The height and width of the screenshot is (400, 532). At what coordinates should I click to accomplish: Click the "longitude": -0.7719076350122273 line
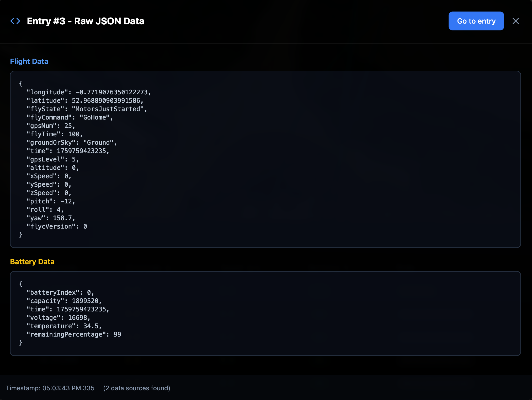(x=89, y=92)
